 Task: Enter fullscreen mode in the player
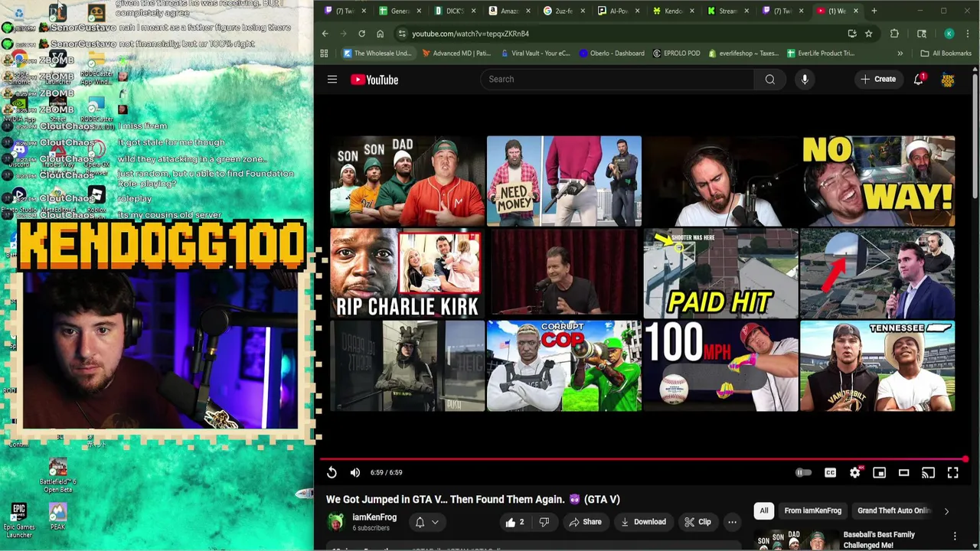pos(952,472)
